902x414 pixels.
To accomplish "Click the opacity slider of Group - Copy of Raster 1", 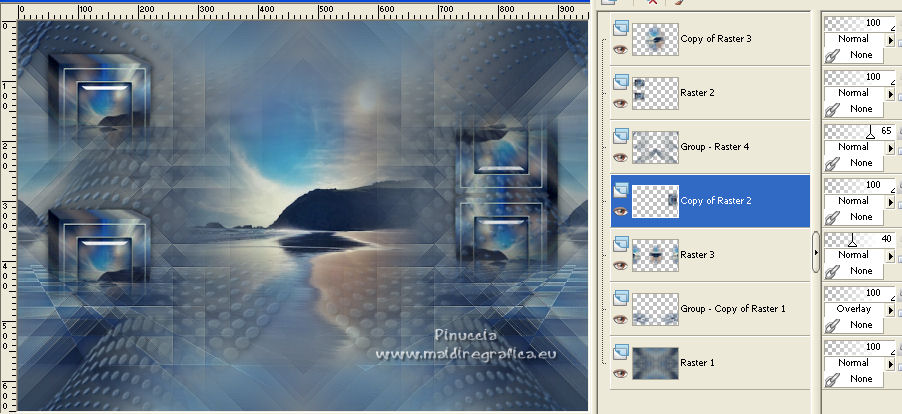I will [859, 293].
